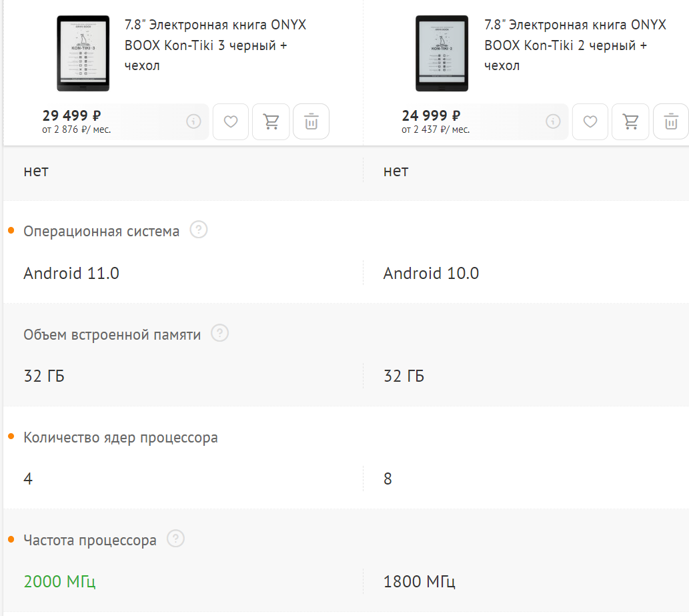Click installment text от 2 876 ₽/ мес.
Screen dimensions: 689x616
pyautogui.click(x=76, y=129)
